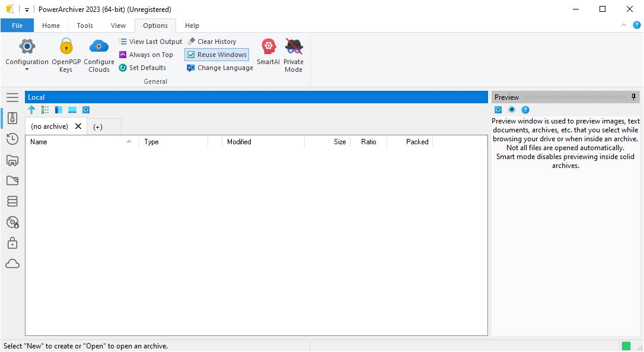
Task: Switch to the Tools ribbon tab
Action: coord(85,26)
